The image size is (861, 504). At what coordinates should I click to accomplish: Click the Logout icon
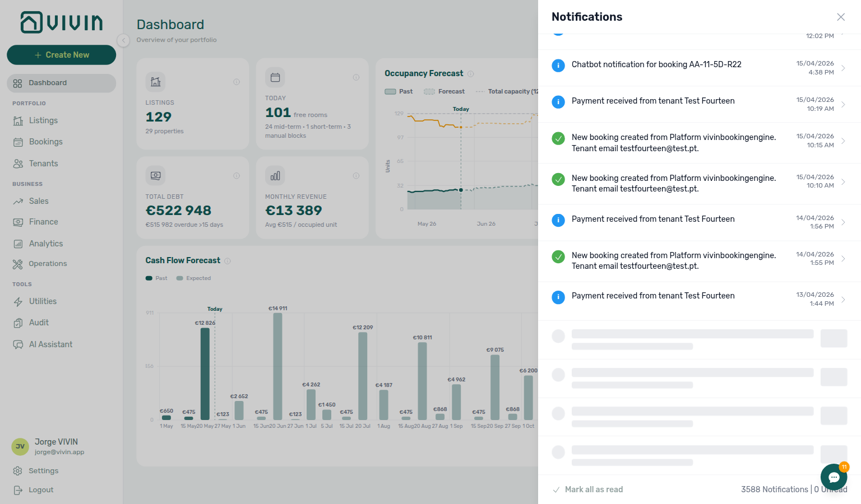coord(17,490)
